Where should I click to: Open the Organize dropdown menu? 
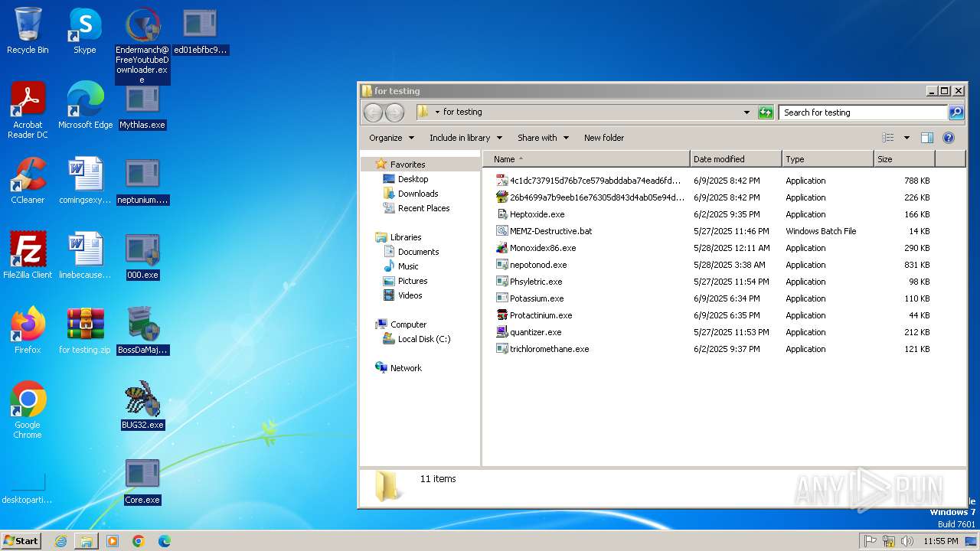click(391, 138)
